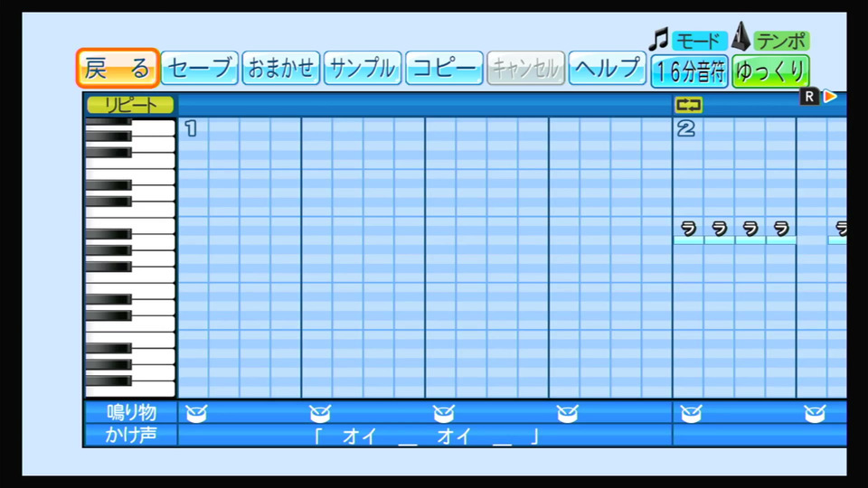Click the top white piano key

pos(153,127)
